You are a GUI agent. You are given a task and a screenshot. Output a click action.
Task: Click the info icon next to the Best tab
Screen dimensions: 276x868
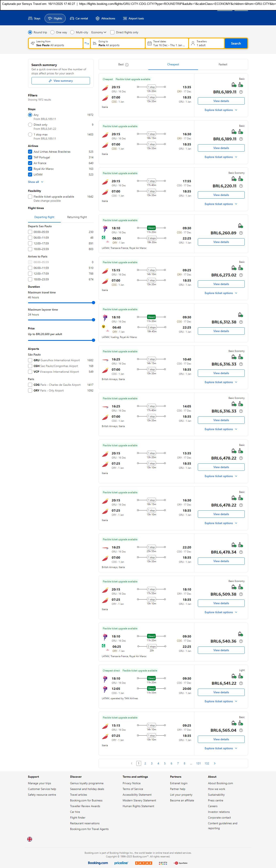(x=127, y=65)
